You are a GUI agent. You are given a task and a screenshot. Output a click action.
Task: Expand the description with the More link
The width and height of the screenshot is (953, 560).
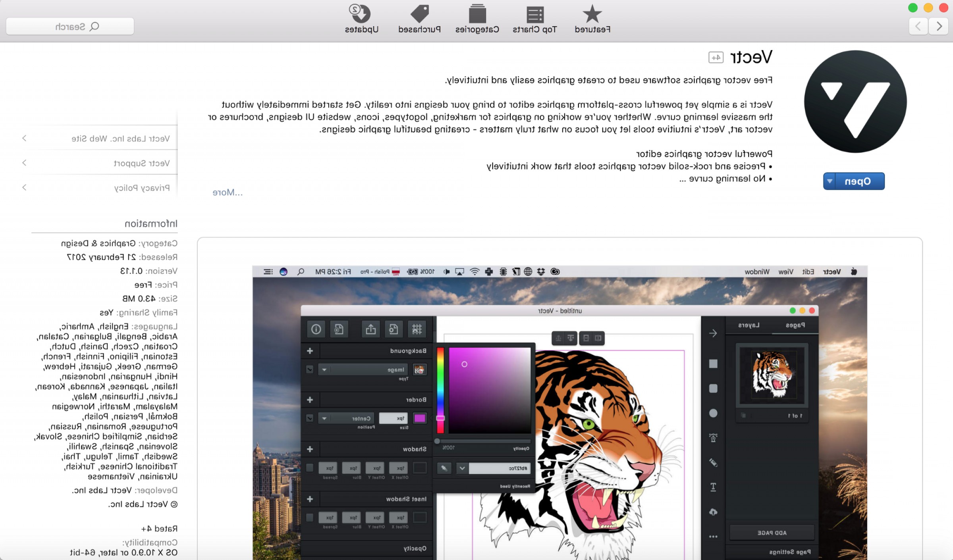click(x=228, y=193)
